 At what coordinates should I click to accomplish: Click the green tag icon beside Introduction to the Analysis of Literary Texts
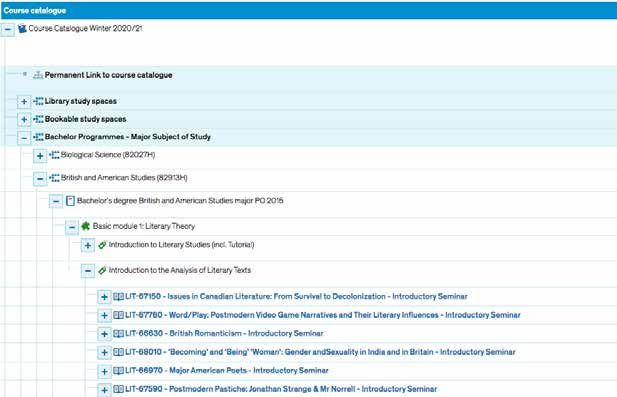(102, 270)
